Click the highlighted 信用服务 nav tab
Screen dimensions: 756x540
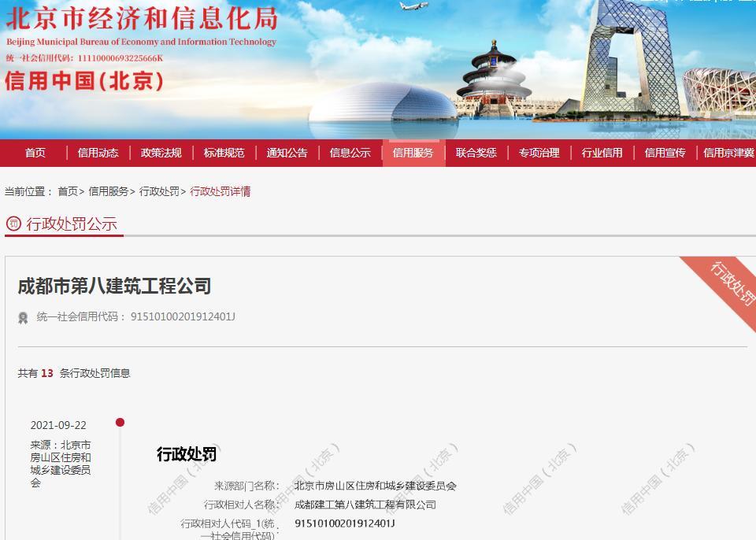coord(413,153)
